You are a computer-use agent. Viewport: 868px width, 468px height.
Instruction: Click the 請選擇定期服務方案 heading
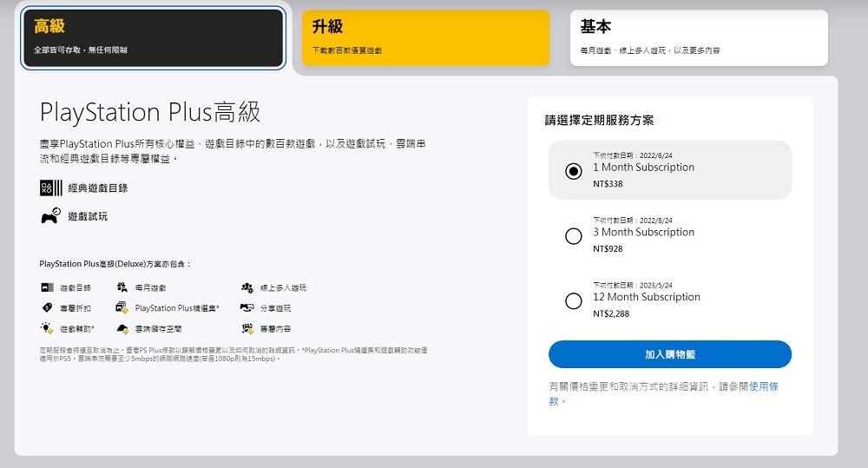coord(600,120)
